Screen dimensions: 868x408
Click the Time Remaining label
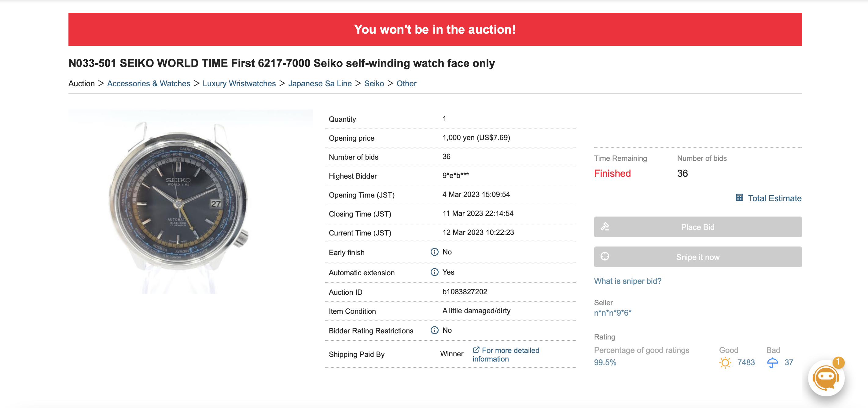click(x=620, y=158)
